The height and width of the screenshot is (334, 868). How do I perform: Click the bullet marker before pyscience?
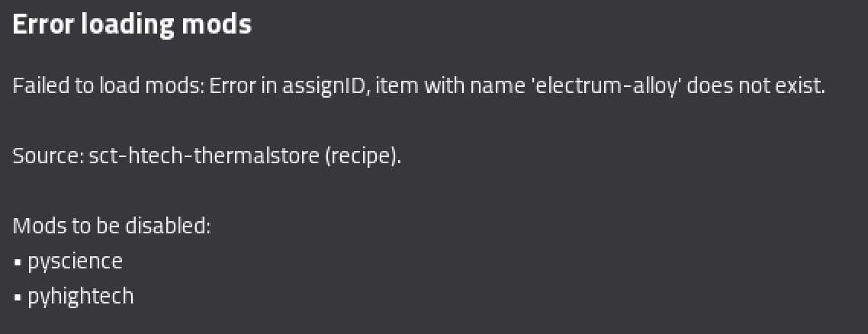point(18,262)
